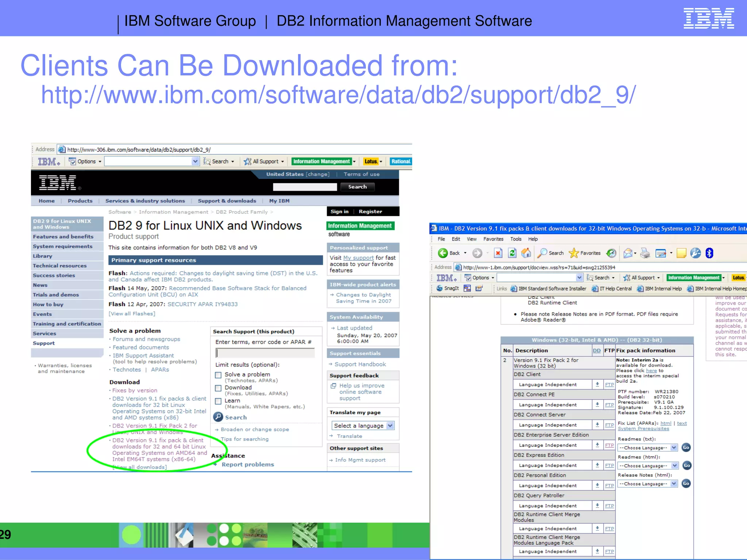Open Readmes (html) Choose Language dropdown

point(647,466)
